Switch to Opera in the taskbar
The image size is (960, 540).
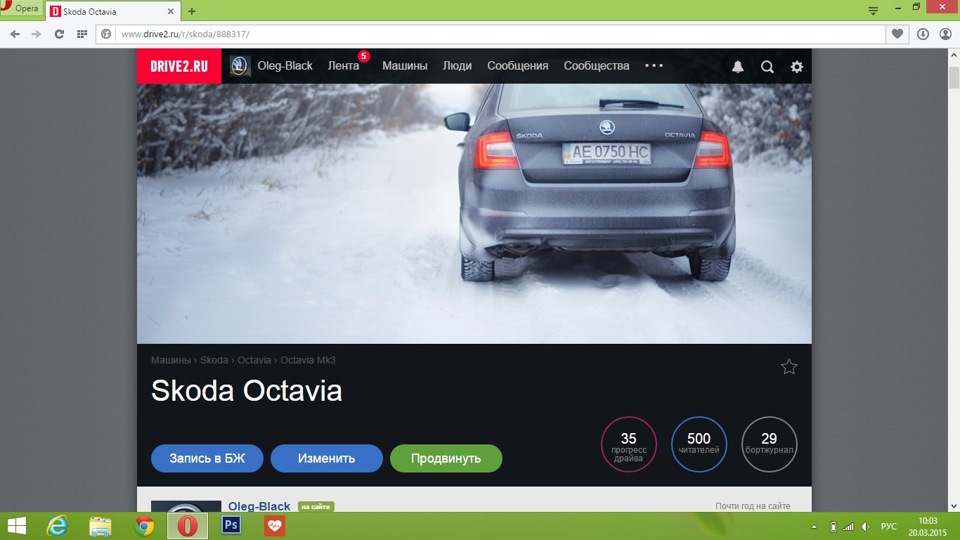click(x=187, y=526)
